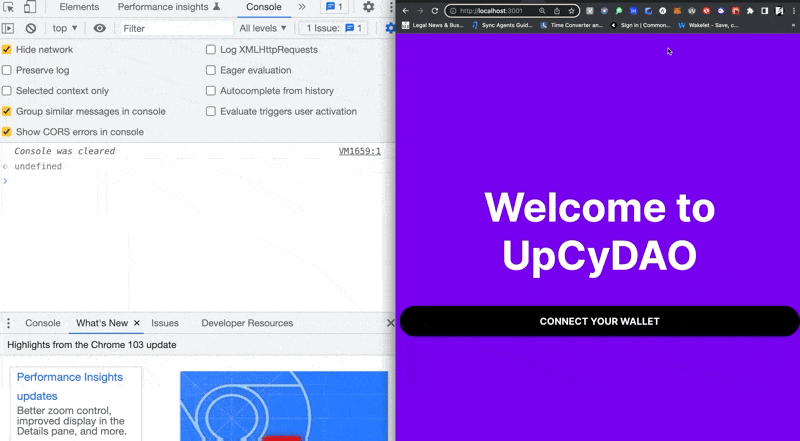Open DevTools settings gear icon
800x441 pixels.
368,7
